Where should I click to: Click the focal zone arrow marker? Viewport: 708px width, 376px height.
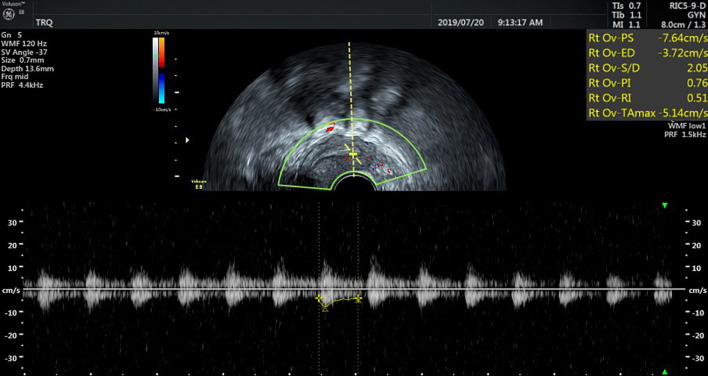point(187,140)
